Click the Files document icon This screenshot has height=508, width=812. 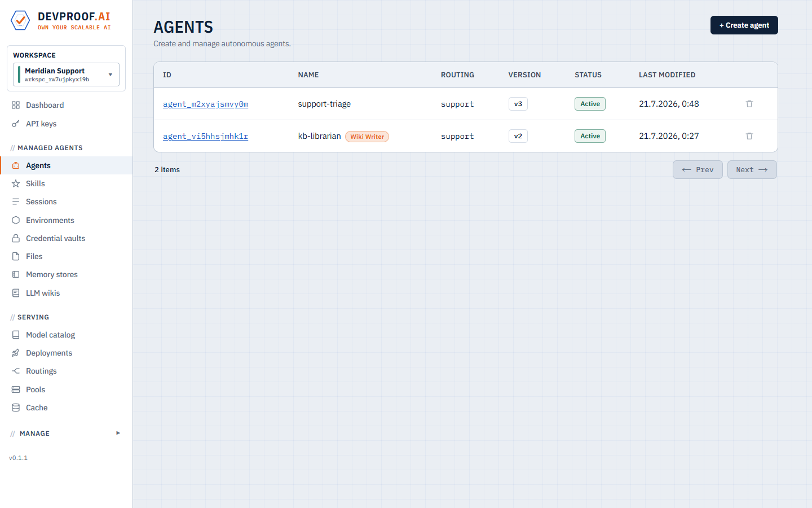(16, 256)
